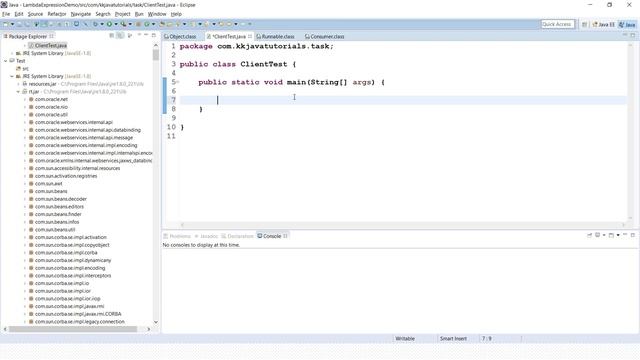Switch to Java EE perspective

603,24
